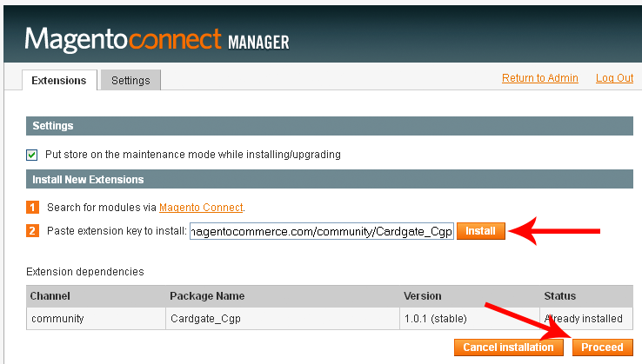The height and width of the screenshot is (364, 642).
Task: Select the 'Already installed' status cell
Action: pos(586,319)
